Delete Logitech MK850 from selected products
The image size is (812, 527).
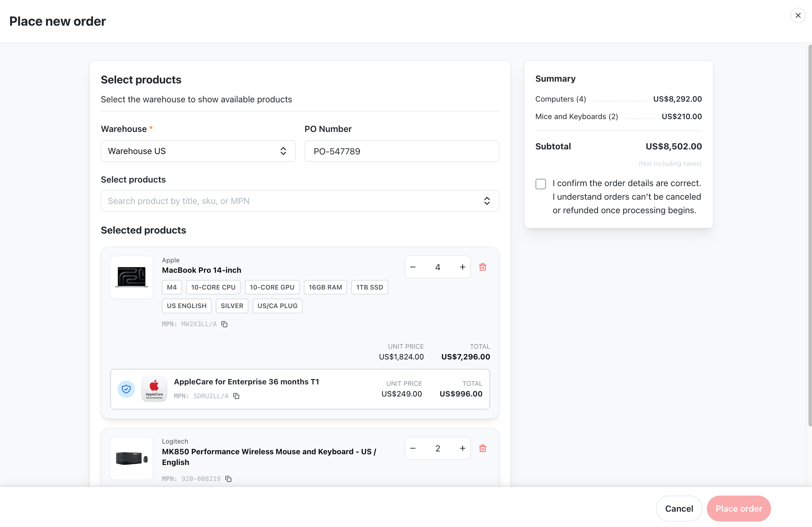click(x=483, y=448)
